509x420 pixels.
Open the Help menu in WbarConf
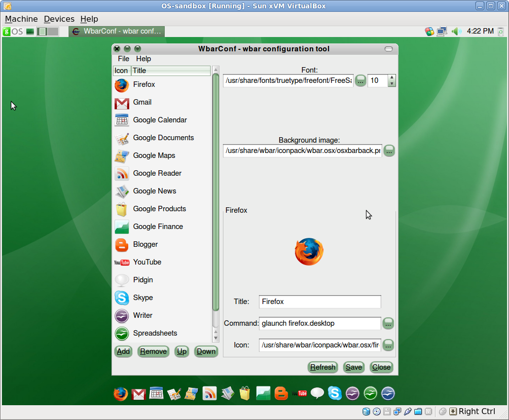pyautogui.click(x=144, y=59)
